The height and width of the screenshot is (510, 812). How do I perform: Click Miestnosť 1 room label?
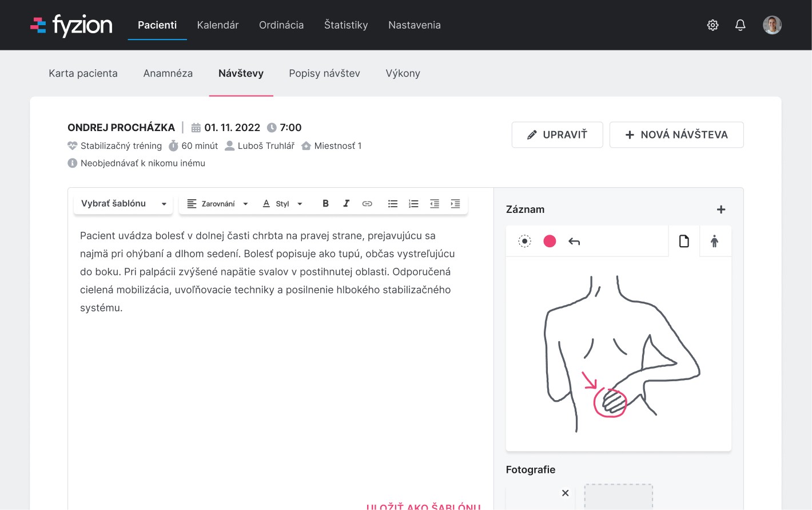[338, 146]
